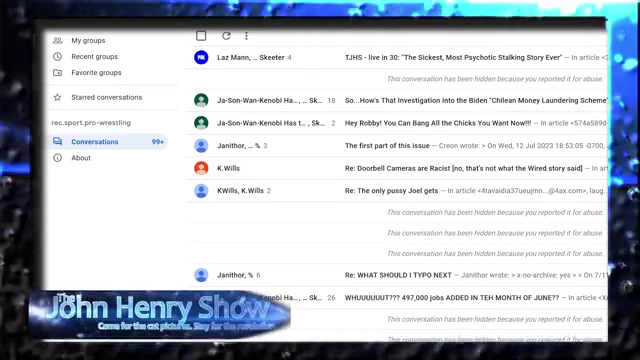Click the avatar for KWills, K.Wills thread
The height and width of the screenshot is (360, 640).
pos(201,191)
